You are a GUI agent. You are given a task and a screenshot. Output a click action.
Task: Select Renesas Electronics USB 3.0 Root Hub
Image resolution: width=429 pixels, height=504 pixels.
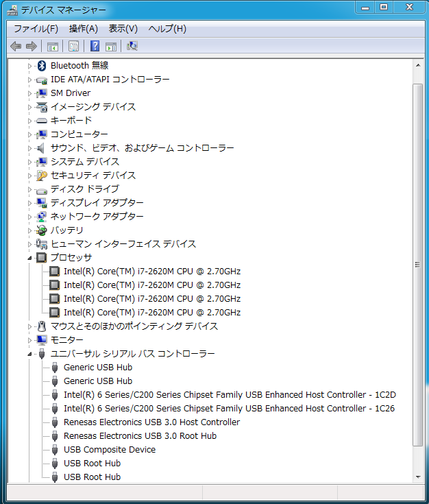coord(140,436)
